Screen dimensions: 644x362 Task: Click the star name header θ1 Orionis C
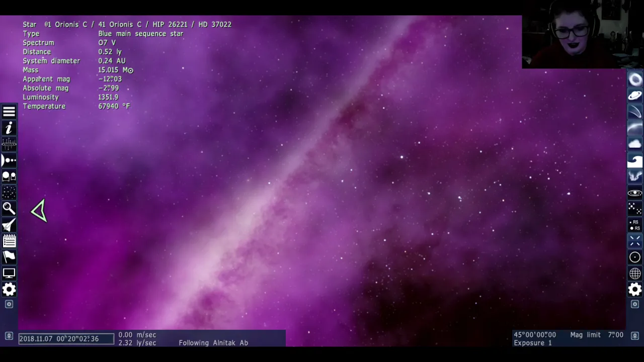[x=138, y=24]
